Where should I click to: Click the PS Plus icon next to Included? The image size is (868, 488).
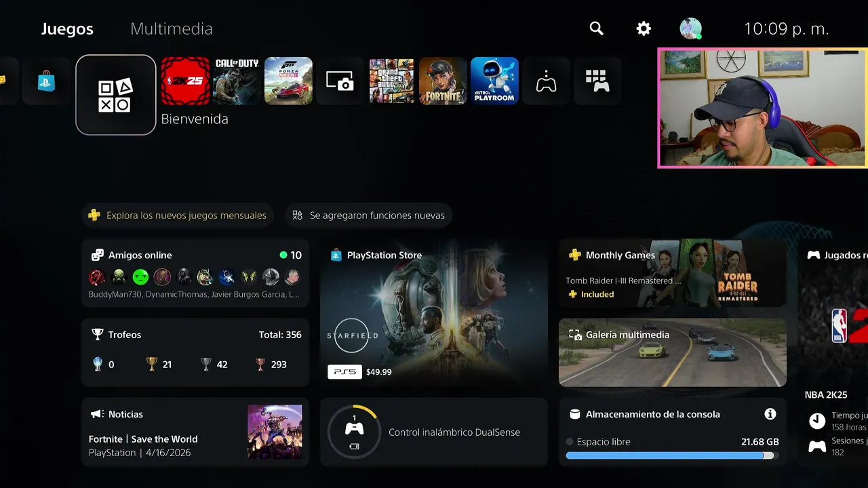point(573,294)
